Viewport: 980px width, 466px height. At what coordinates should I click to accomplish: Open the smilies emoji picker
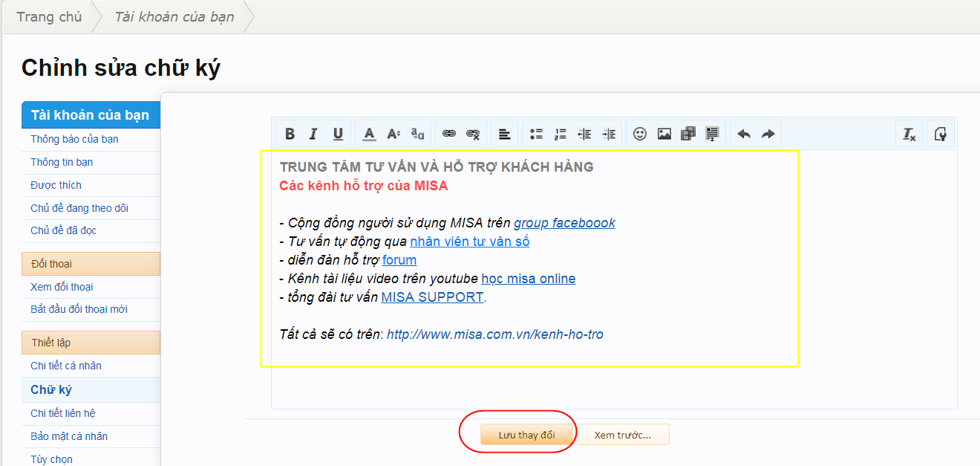coord(640,134)
